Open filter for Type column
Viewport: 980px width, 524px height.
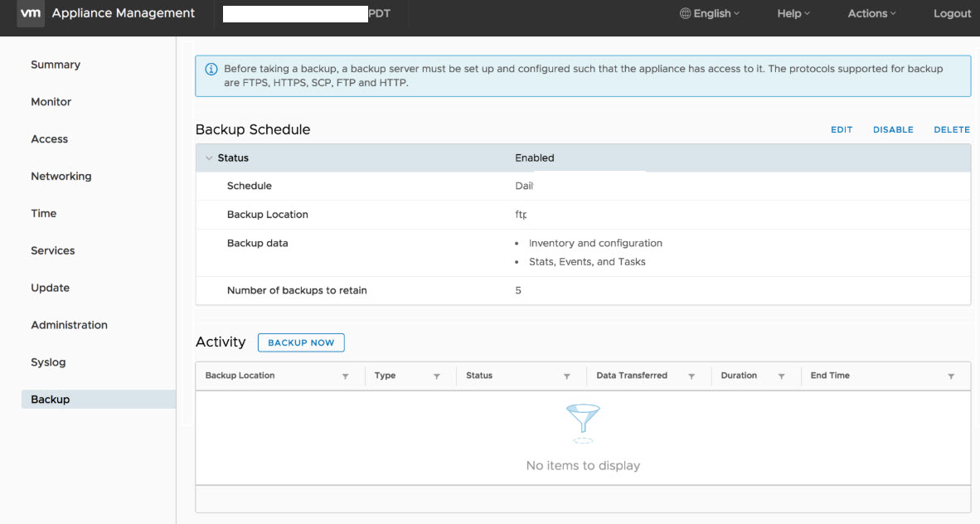[437, 376]
